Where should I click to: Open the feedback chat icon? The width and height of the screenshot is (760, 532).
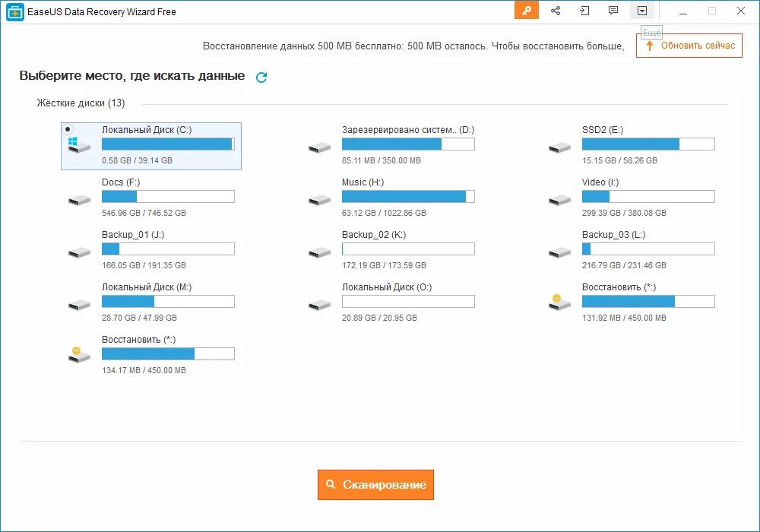coord(613,11)
